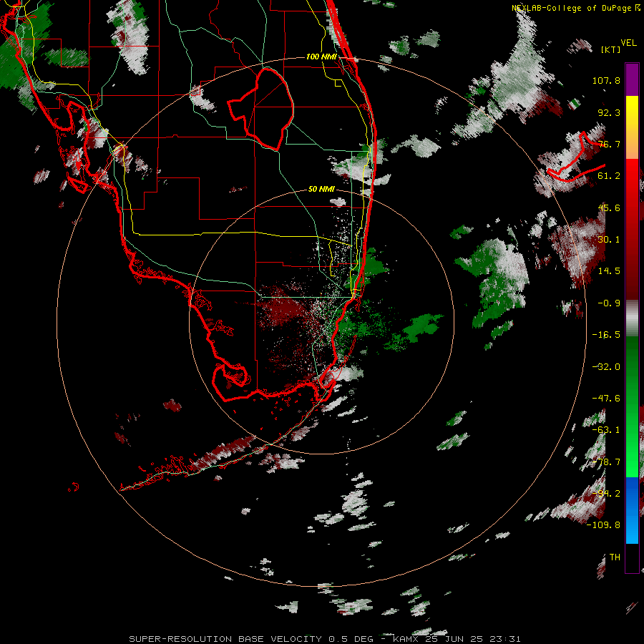Click the gray near-zero segment of the scale
This screenshot has height=644, width=644.
pos(632,318)
